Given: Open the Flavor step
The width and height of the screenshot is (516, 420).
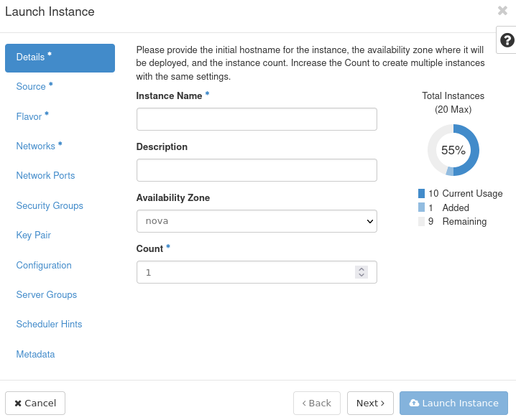Looking at the screenshot, I should click(x=29, y=116).
